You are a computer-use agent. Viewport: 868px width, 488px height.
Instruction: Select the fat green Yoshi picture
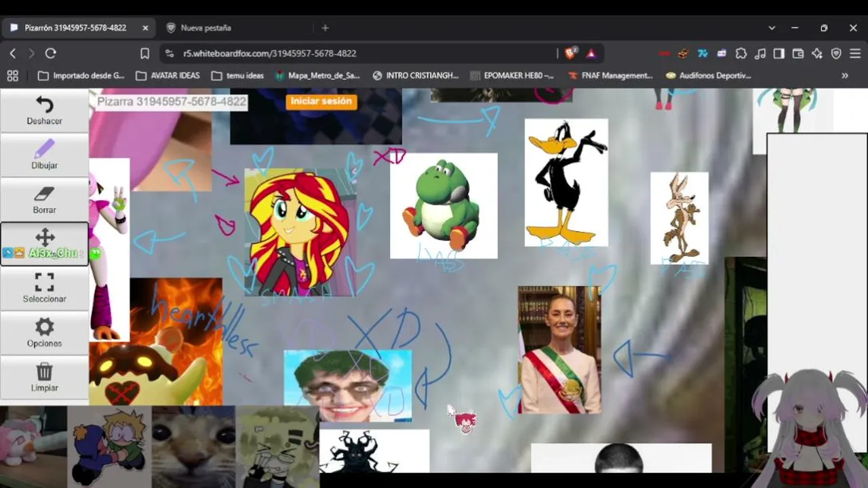(x=443, y=205)
